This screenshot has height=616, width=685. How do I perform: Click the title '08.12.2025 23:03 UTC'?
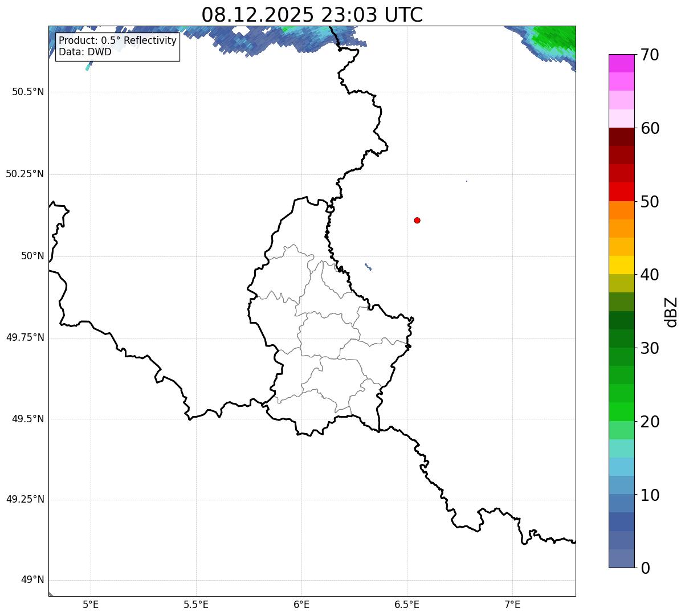(x=312, y=14)
